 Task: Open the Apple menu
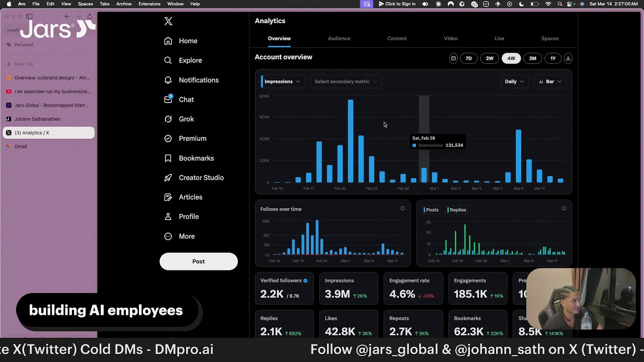pos(9,4)
